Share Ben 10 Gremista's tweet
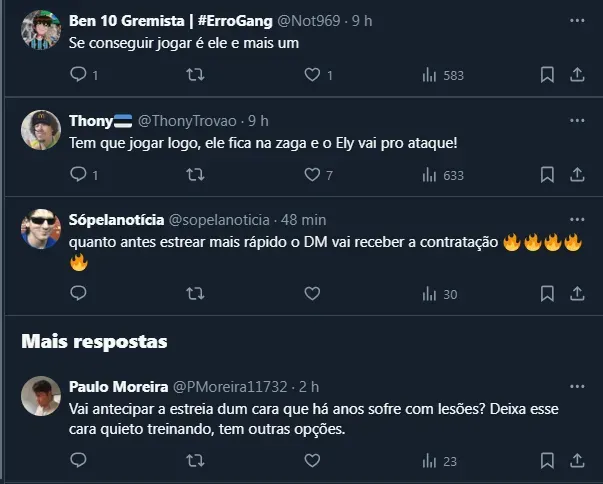Image resolution: width=603 pixels, height=484 pixels. click(x=577, y=74)
